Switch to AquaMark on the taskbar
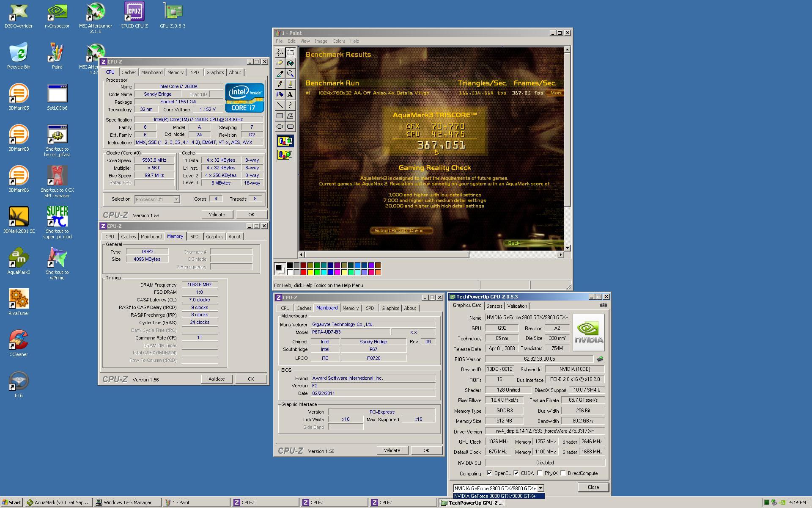The image size is (812, 508). 58,502
